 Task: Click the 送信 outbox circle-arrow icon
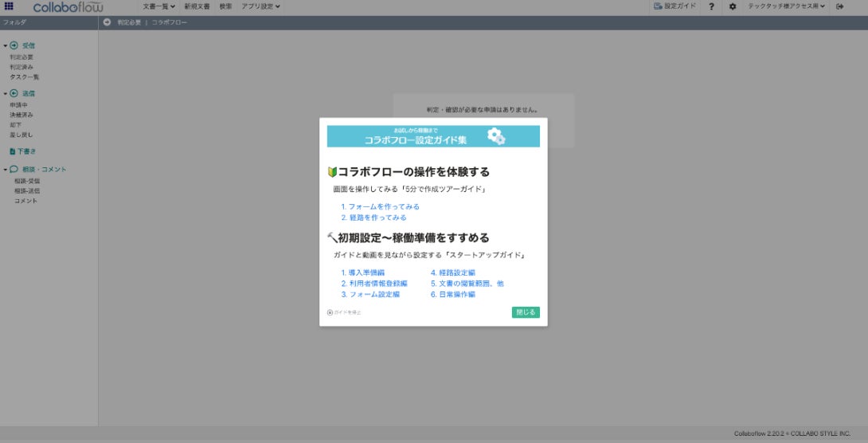click(x=14, y=93)
